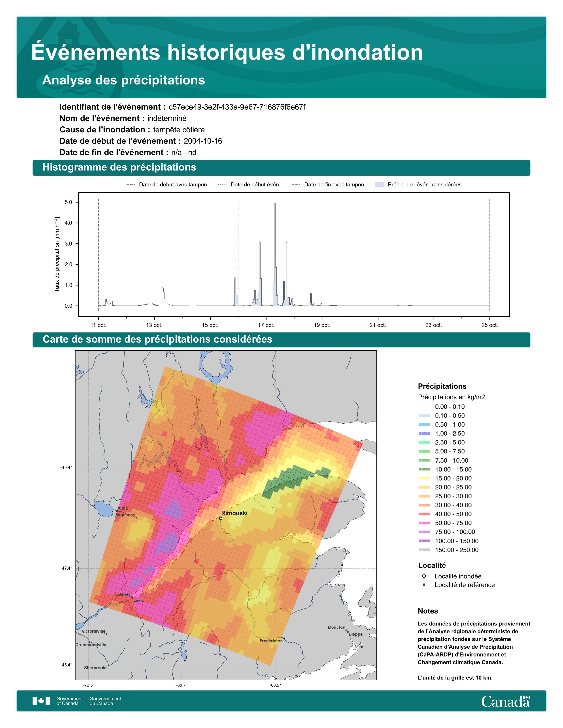Viewport: 563px width, 728px height.
Task: Click the Victoriaville label on the map
Action: tap(93, 631)
